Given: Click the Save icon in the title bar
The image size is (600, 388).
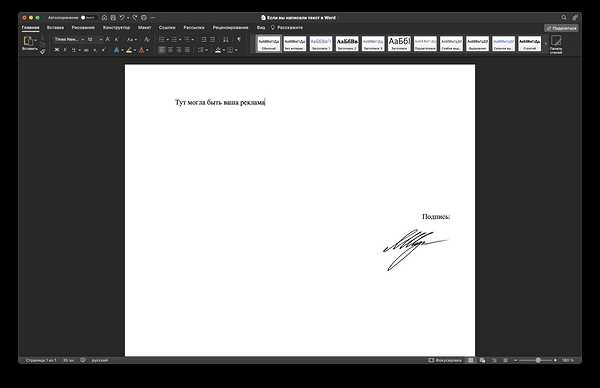Looking at the screenshot, I should click(x=113, y=18).
